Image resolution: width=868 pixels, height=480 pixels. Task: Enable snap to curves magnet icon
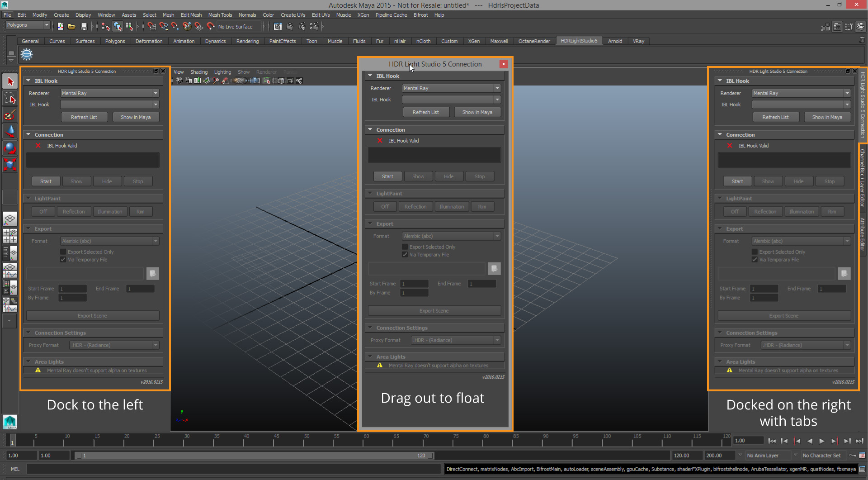(164, 27)
